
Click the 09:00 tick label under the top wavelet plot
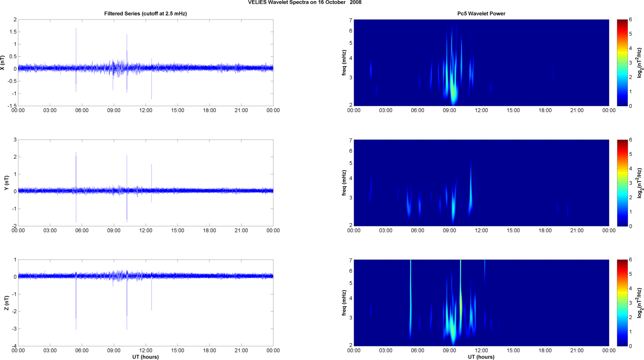coord(449,110)
